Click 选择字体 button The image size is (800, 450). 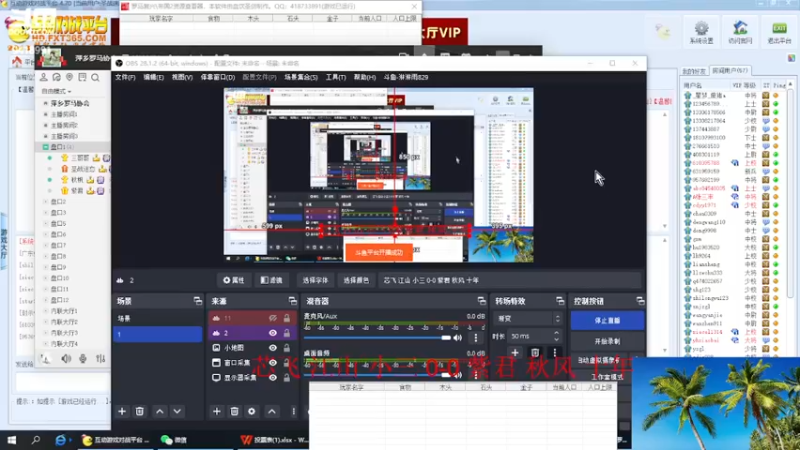pos(315,280)
